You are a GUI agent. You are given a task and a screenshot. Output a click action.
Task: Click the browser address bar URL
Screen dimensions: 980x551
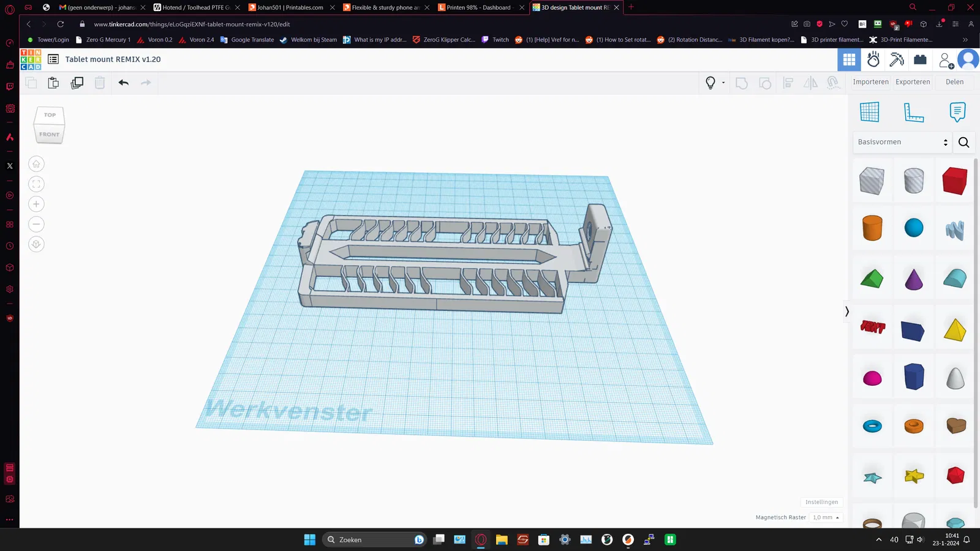click(192, 24)
